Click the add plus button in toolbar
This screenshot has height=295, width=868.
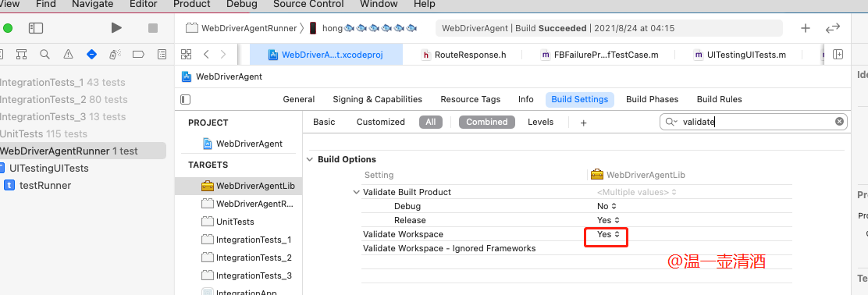[806, 28]
